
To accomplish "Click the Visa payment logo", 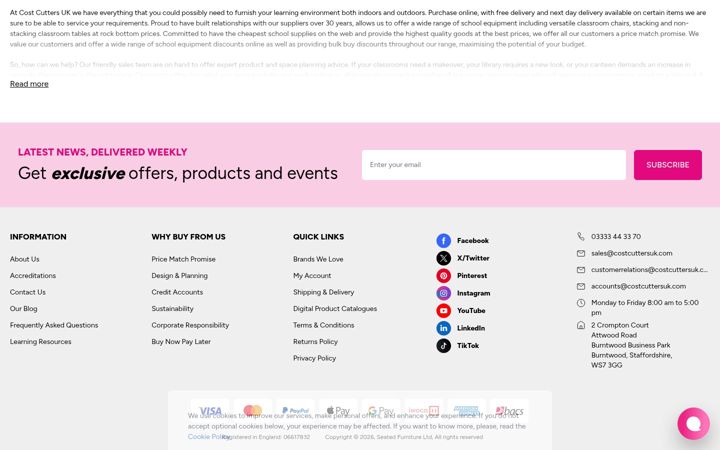I will [x=210, y=411].
